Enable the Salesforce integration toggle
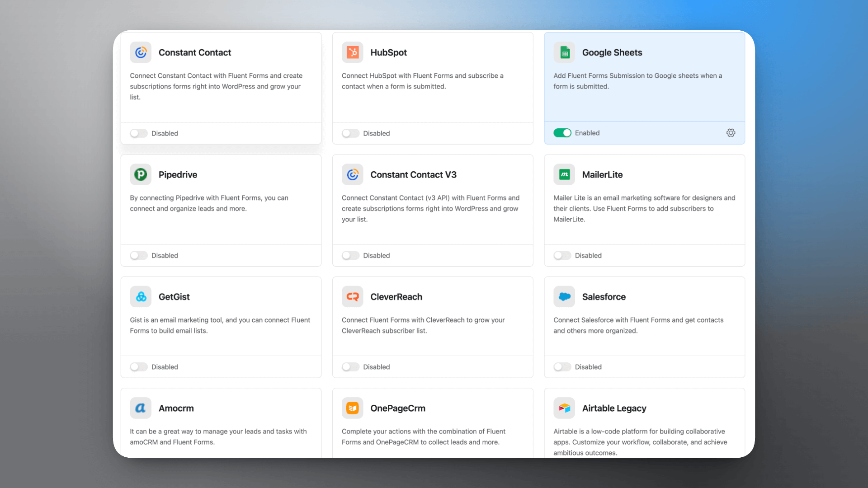This screenshot has height=488, width=868. [562, 367]
